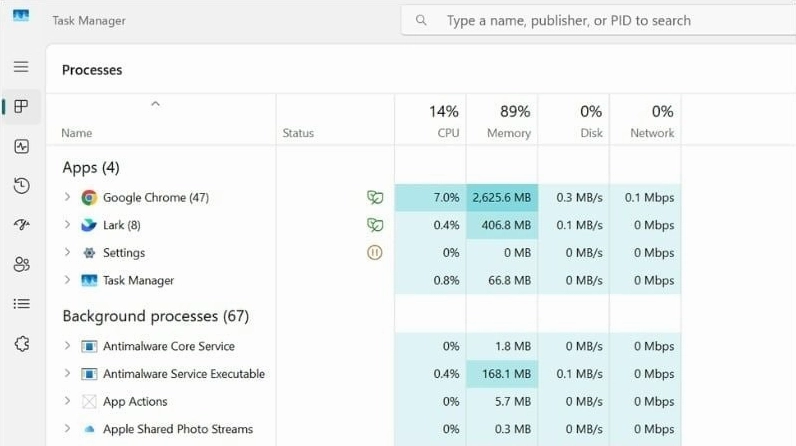796x446 pixels.
Task: Click the 66.8 MB memory cell
Action: (502, 281)
